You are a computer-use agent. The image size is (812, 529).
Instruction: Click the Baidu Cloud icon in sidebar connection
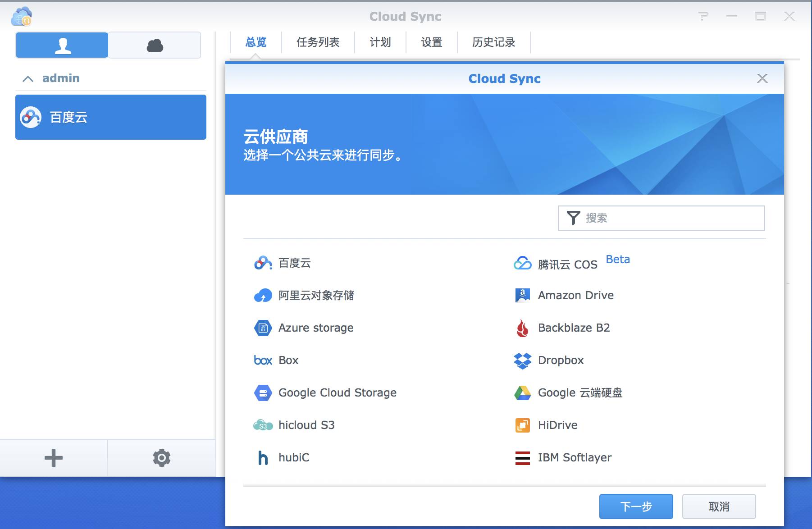31,117
